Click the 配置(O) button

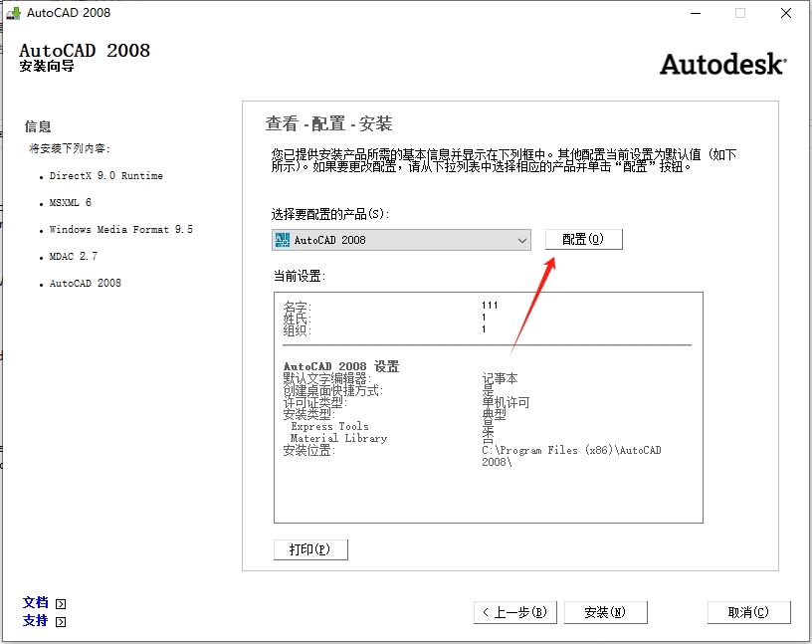(x=583, y=239)
